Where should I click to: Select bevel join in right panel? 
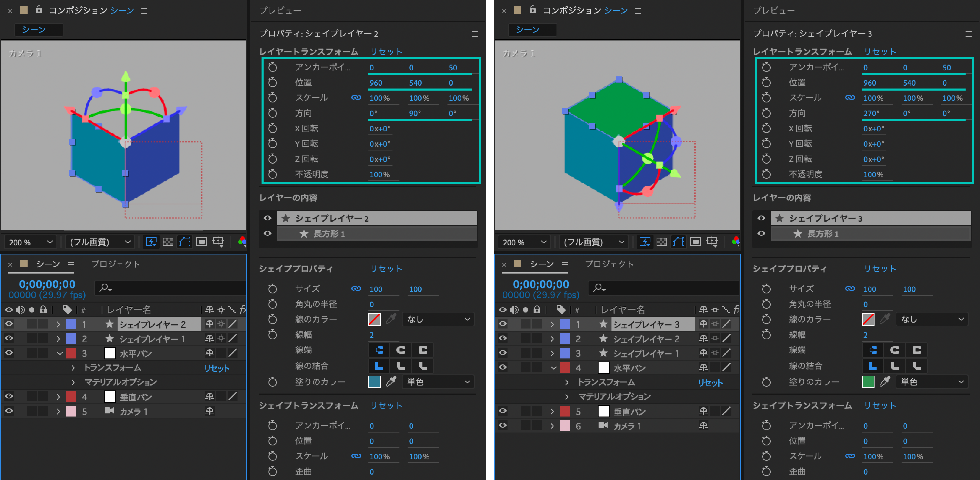917,366
